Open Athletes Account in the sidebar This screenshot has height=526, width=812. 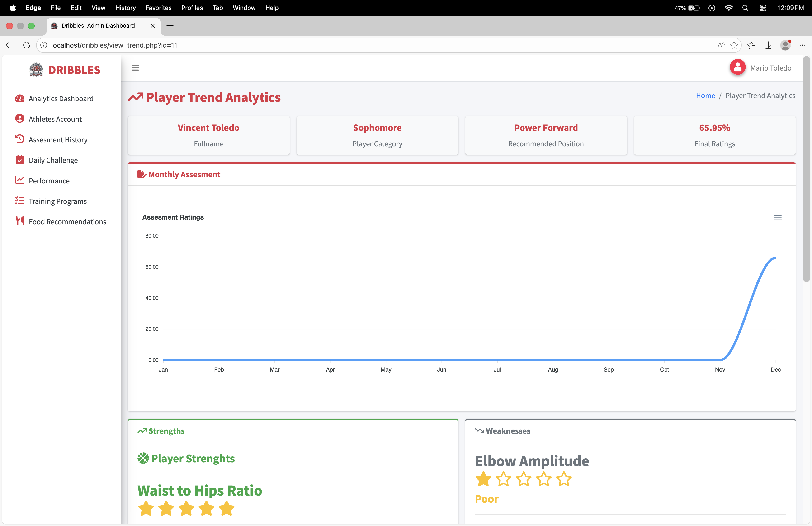coord(55,119)
